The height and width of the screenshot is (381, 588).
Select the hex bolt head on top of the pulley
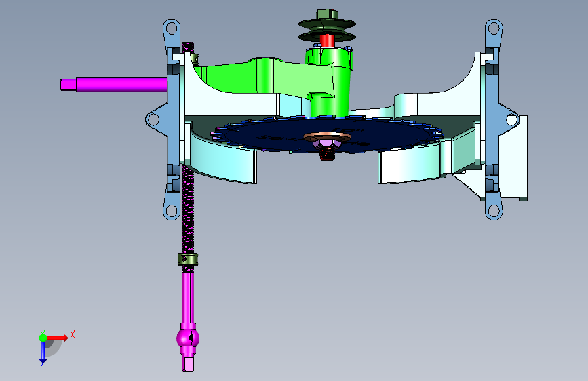327,15
